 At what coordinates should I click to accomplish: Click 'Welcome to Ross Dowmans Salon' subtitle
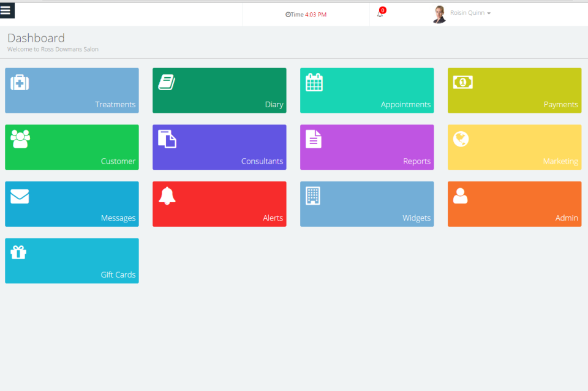[x=53, y=49]
